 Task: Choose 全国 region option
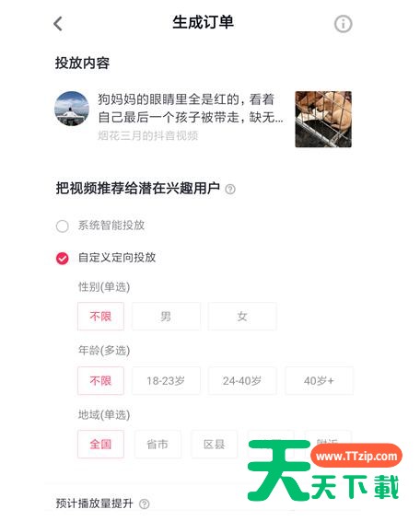(100, 445)
